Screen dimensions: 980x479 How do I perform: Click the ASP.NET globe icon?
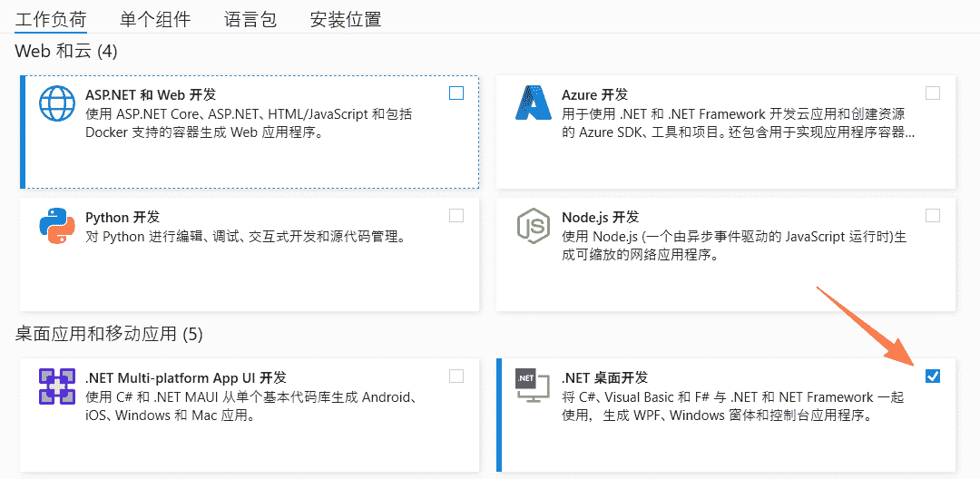[x=57, y=103]
